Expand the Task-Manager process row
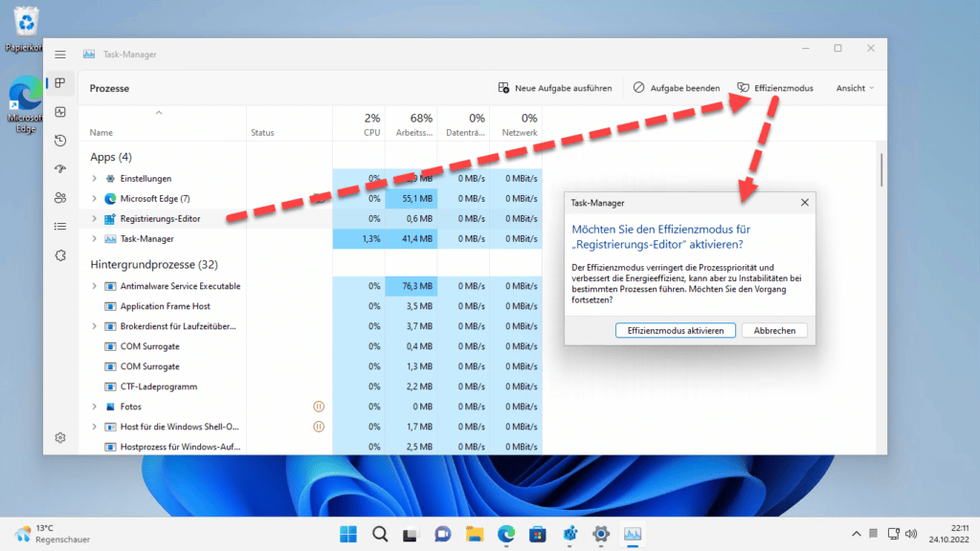 (95, 238)
